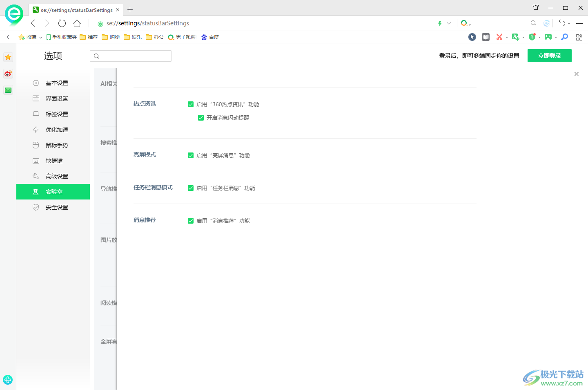Screen dimensions: 588x390
Task: Expand the screenshot tool dropdown arrow
Action: click(x=507, y=38)
